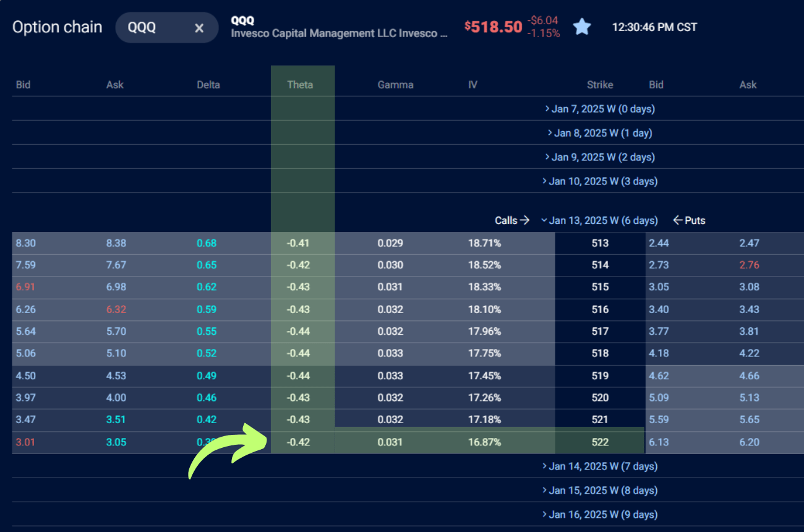Viewport: 804px width, 532px height.
Task: Click the Theta column header
Action: [300, 85]
